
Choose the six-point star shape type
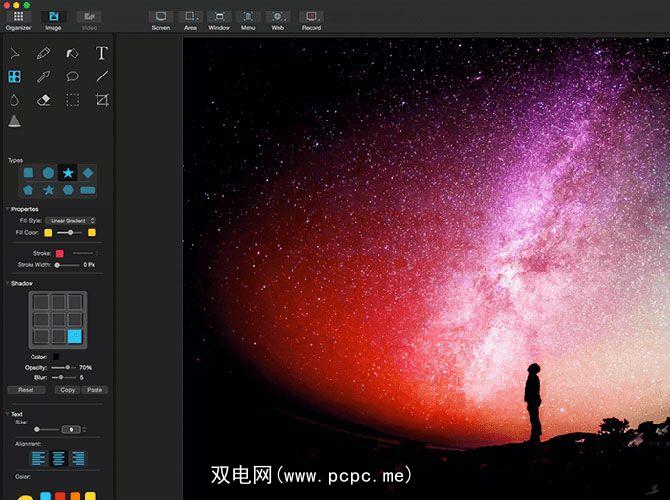click(x=48, y=190)
